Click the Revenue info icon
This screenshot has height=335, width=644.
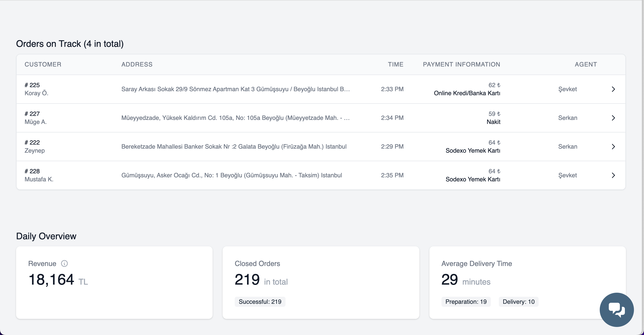coord(65,263)
